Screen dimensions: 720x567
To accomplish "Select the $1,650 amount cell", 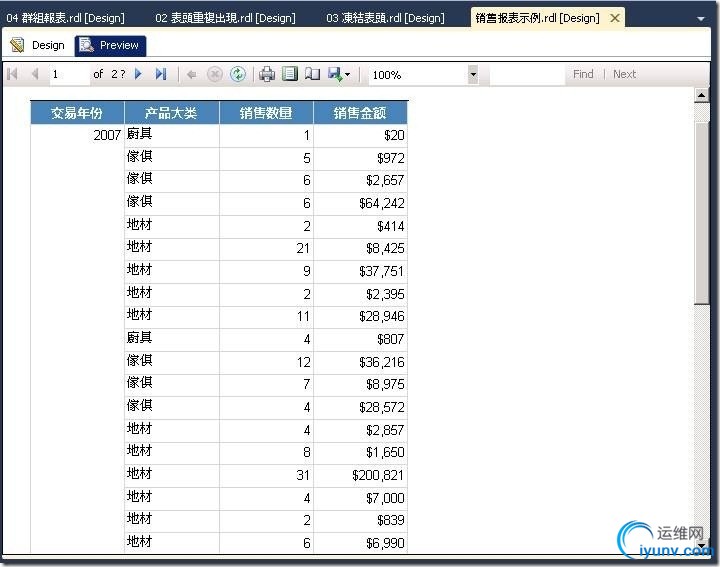I will point(360,453).
